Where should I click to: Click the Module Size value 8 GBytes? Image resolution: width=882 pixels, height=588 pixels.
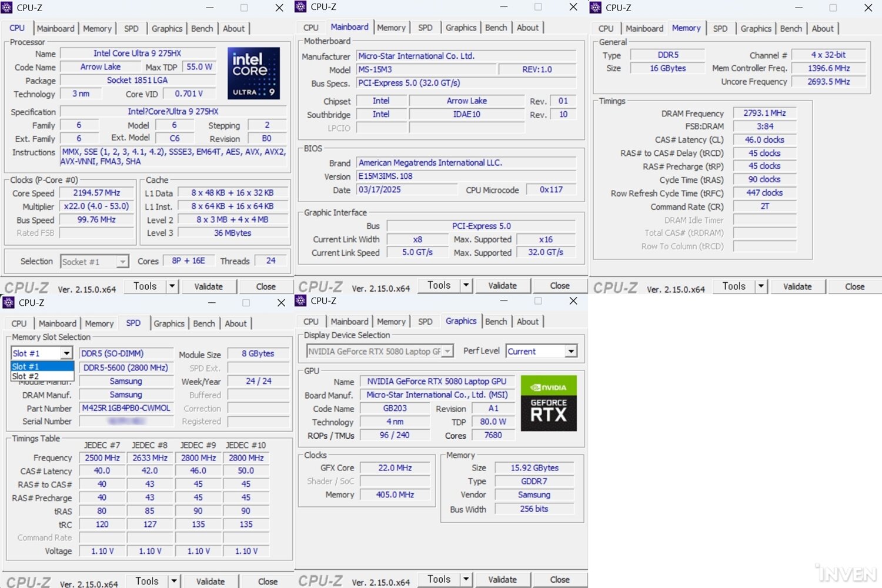coord(258,354)
